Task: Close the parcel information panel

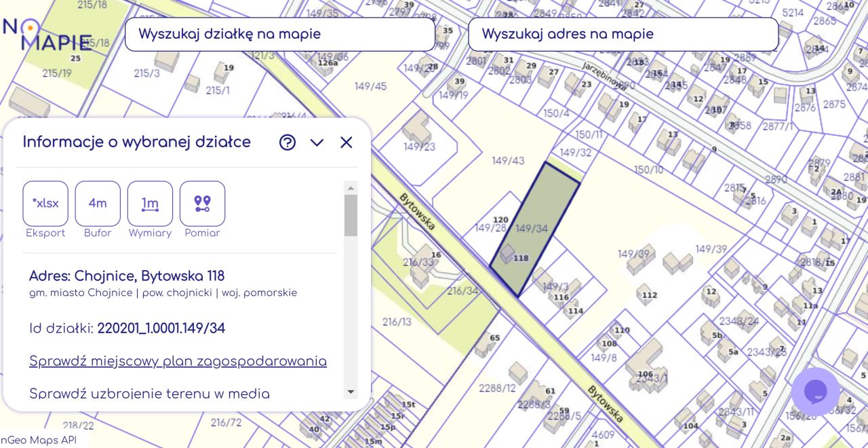Action: click(346, 143)
